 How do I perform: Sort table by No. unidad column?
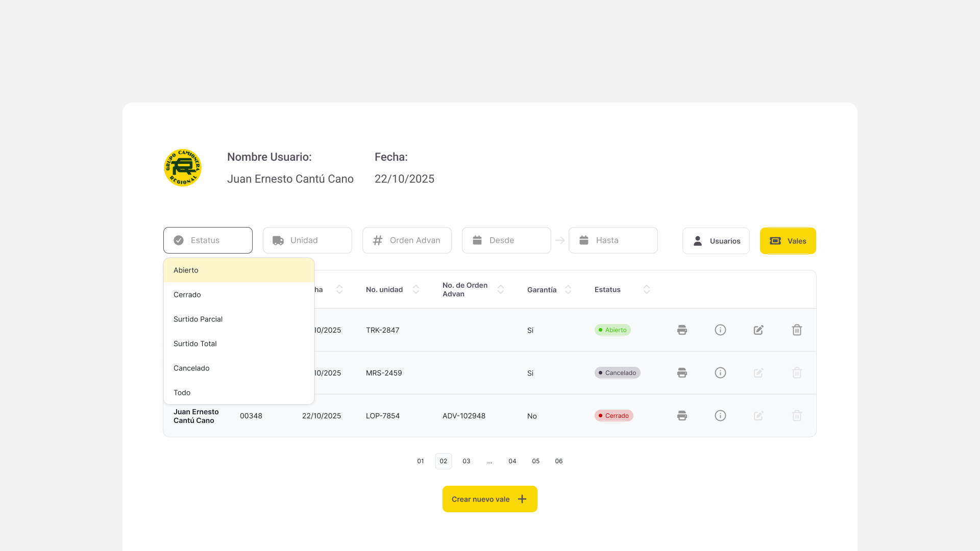(416, 290)
